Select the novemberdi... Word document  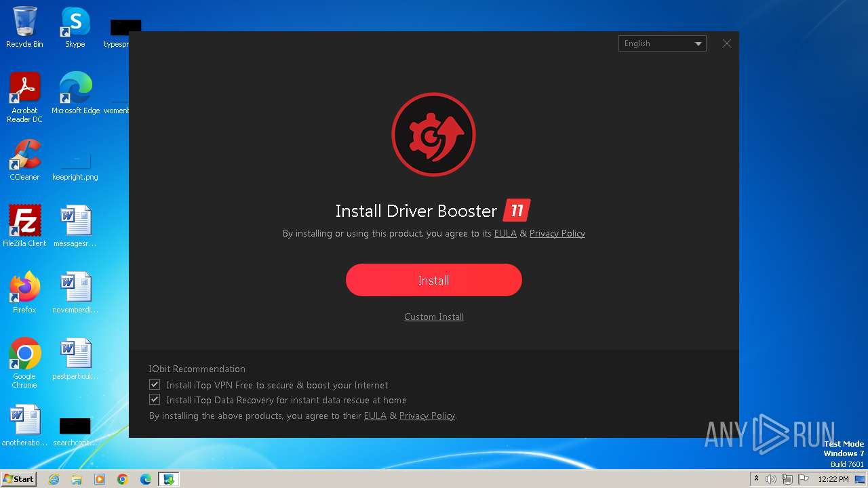pos(75,293)
